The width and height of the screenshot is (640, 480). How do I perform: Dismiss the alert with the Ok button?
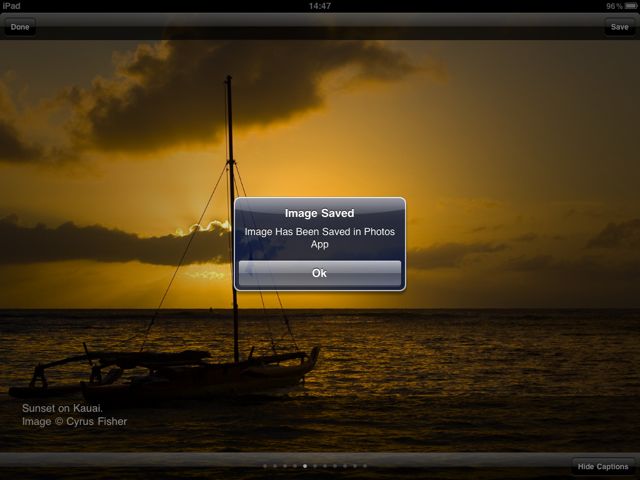320,273
